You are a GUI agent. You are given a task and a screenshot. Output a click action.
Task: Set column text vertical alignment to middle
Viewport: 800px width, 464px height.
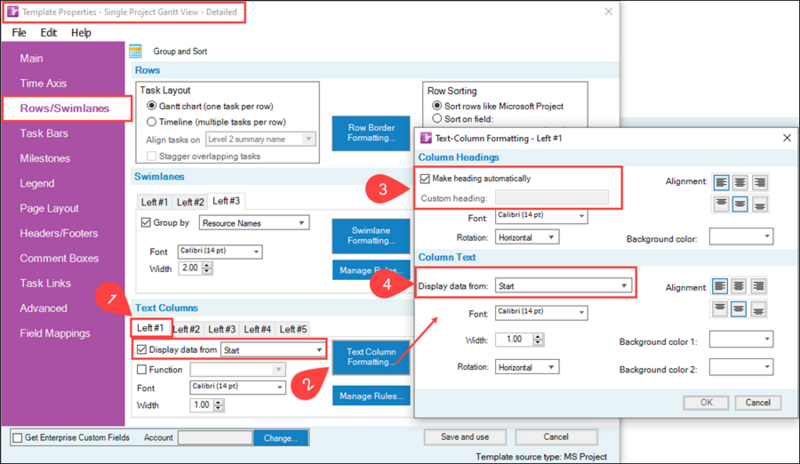point(739,309)
